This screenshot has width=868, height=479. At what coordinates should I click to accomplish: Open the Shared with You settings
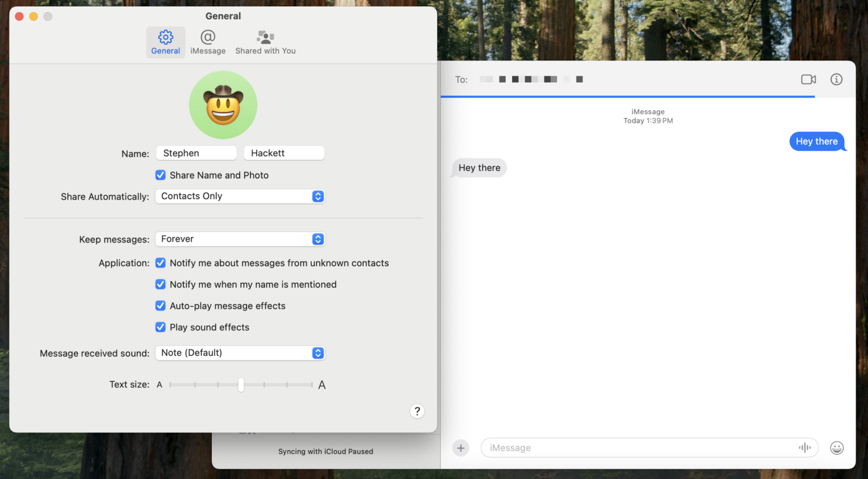coord(265,41)
